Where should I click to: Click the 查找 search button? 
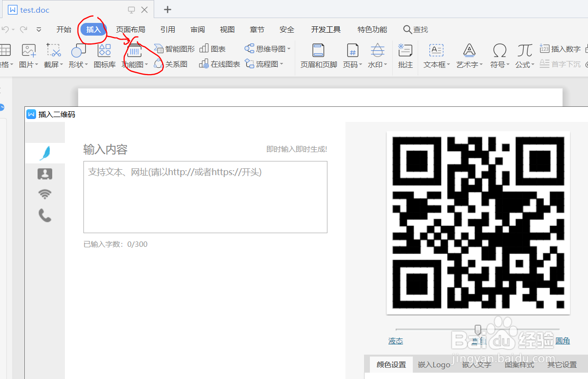(416, 30)
